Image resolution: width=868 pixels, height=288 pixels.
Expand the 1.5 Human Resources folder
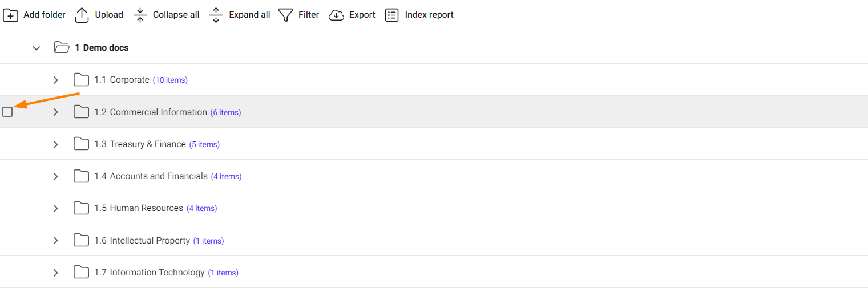pyautogui.click(x=55, y=208)
